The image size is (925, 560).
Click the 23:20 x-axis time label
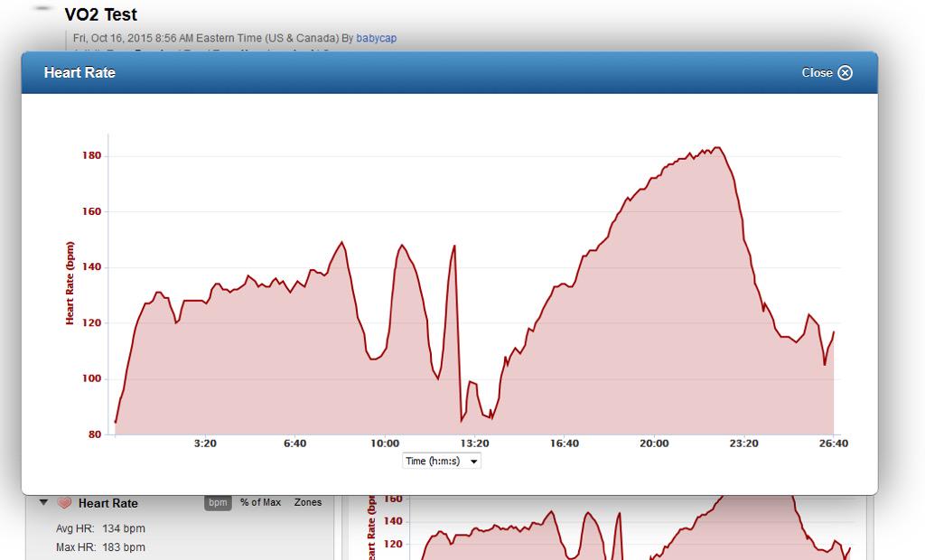(744, 443)
